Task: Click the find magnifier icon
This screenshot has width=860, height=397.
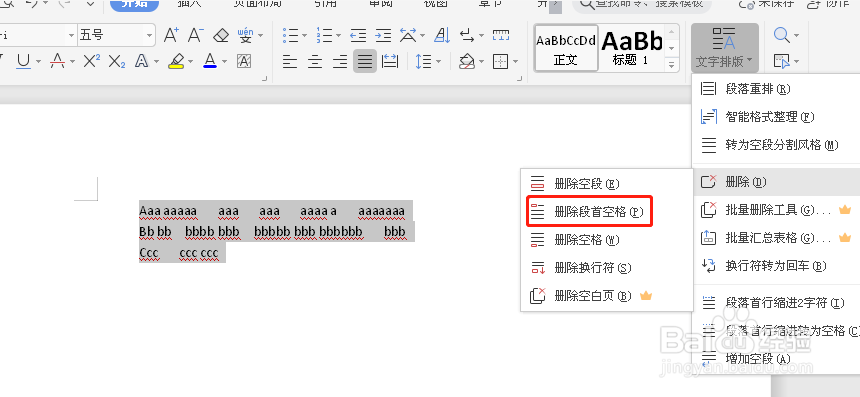Action: [x=781, y=36]
